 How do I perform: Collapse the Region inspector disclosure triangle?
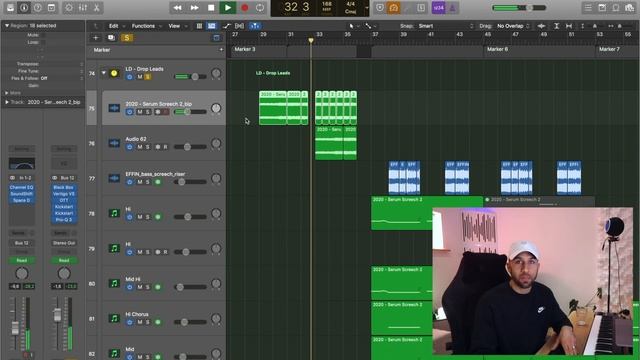tap(7, 25)
